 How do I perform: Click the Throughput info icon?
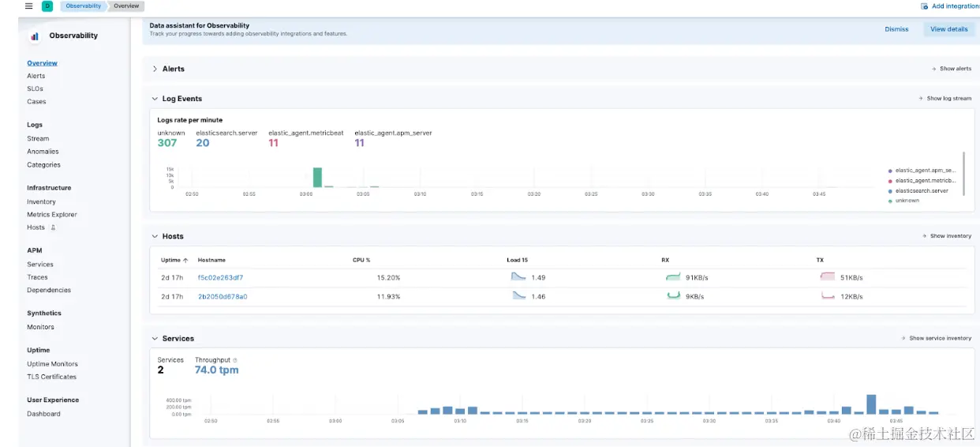pos(235,360)
